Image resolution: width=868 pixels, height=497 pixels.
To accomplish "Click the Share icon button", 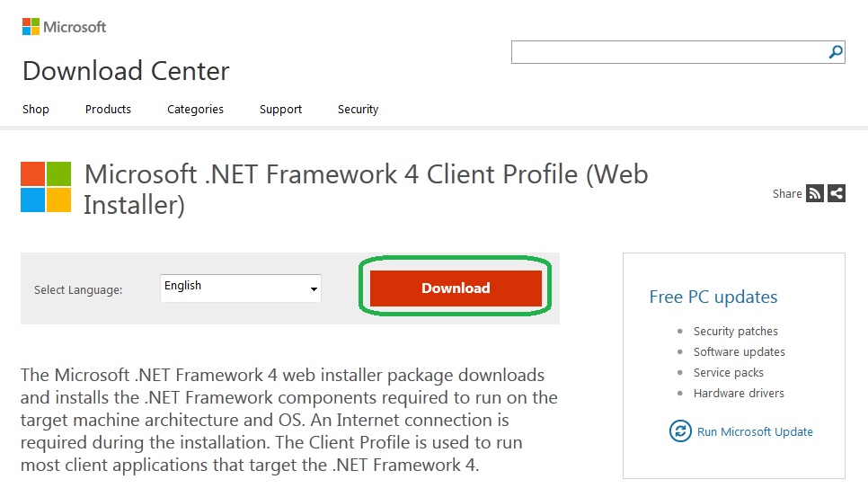I will pyautogui.click(x=837, y=193).
